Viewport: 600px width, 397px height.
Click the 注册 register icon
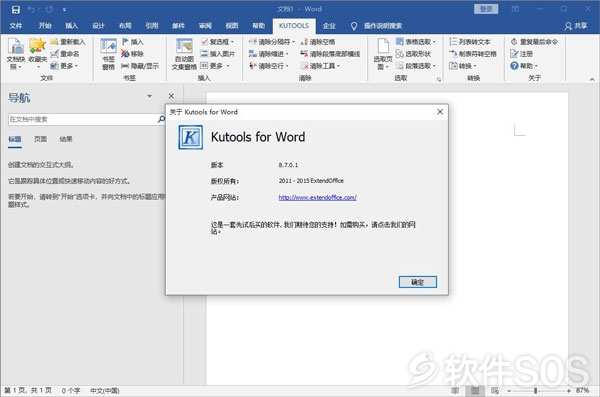(514, 54)
